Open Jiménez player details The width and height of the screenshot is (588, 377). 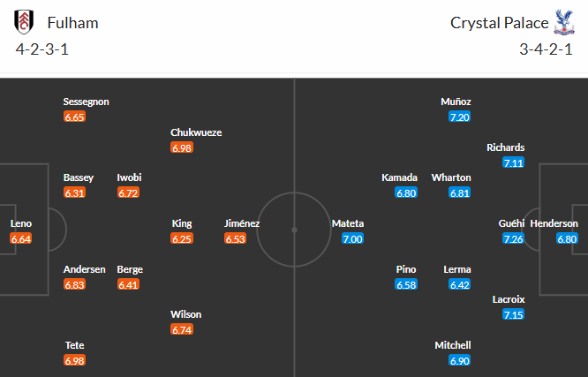242,224
